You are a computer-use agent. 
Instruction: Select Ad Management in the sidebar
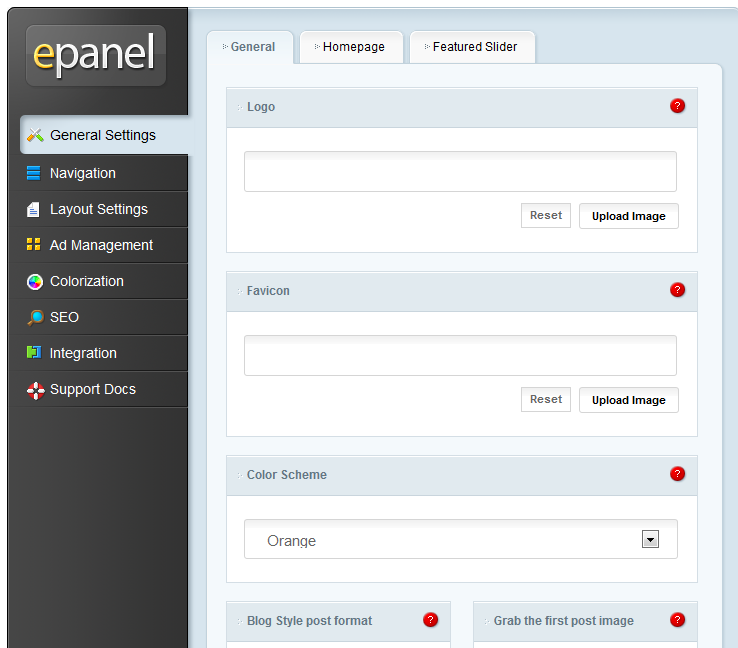(x=98, y=245)
